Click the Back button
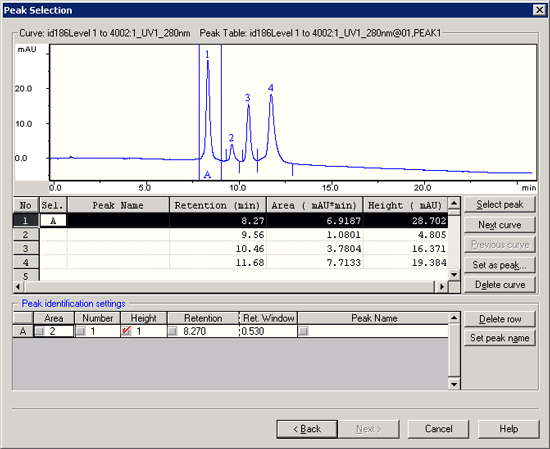 click(x=307, y=429)
